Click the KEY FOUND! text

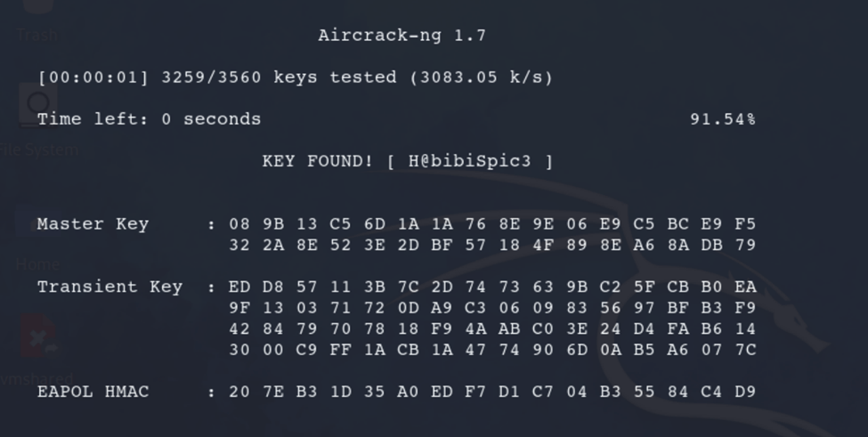[x=318, y=161]
